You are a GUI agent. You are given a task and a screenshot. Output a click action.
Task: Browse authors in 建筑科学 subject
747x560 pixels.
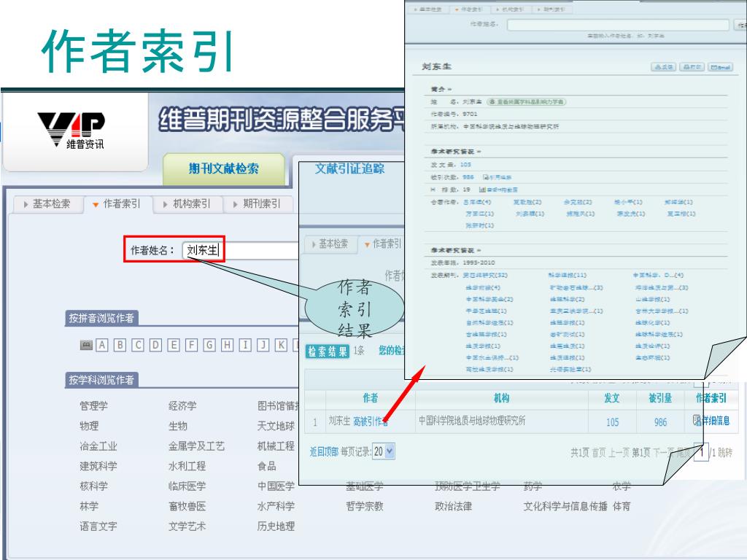(x=98, y=466)
